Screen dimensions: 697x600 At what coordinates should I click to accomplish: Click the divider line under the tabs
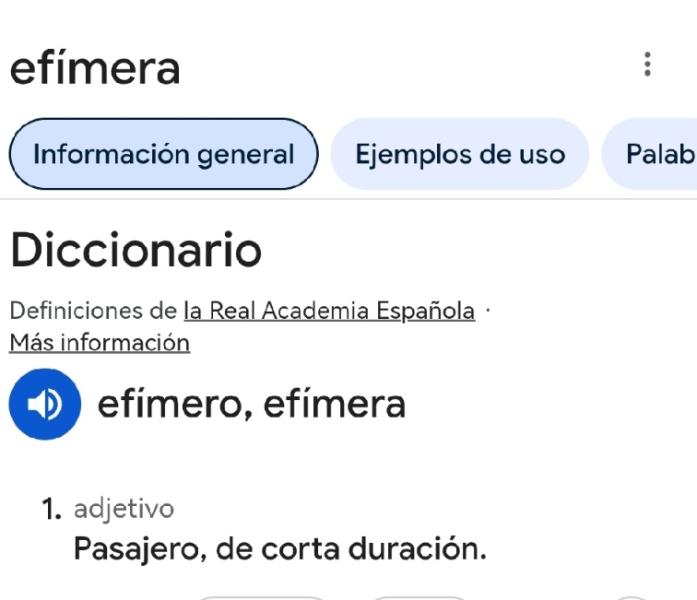[348, 199]
